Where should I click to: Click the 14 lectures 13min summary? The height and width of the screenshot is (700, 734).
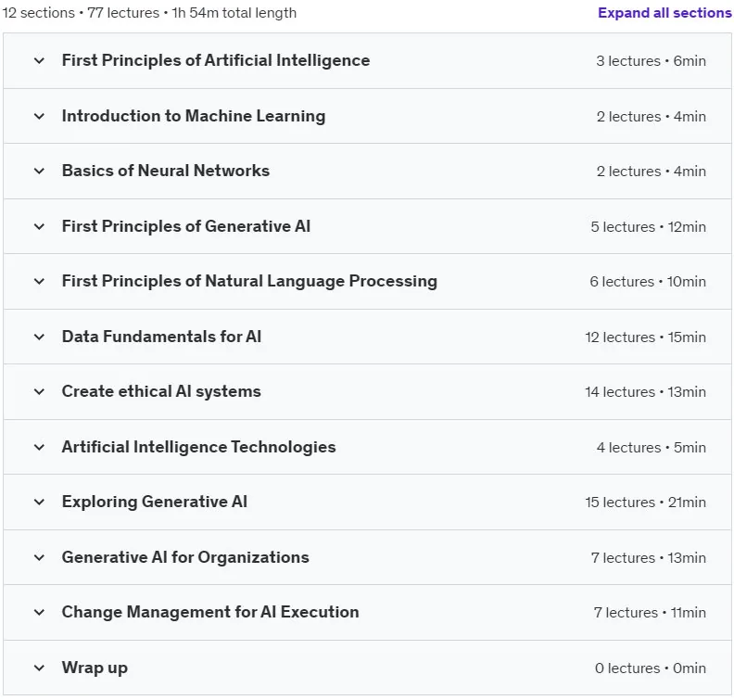coord(645,391)
